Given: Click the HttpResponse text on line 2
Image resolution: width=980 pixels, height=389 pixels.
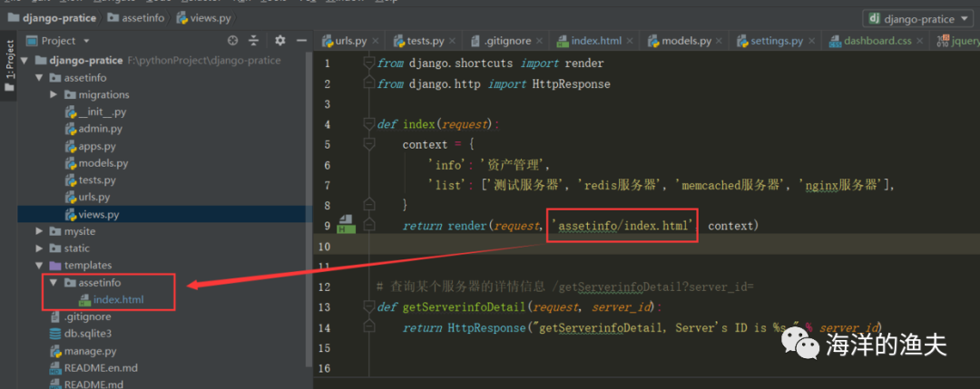Looking at the screenshot, I should 572,83.
